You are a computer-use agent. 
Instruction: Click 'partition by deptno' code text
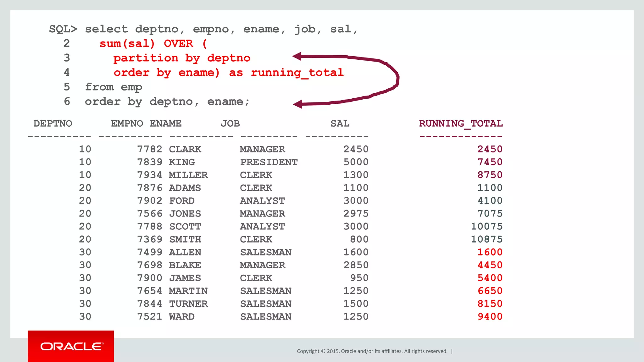coord(182,58)
